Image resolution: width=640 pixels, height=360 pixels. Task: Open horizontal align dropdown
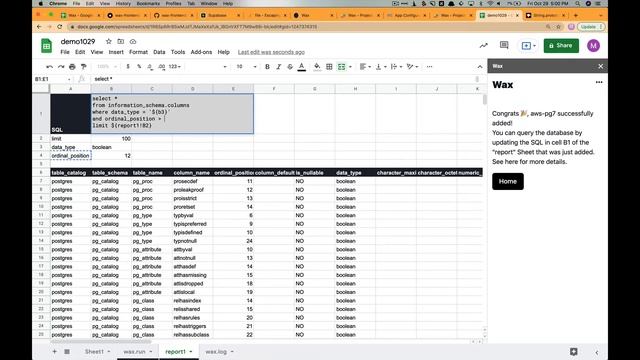(x=365, y=67)
